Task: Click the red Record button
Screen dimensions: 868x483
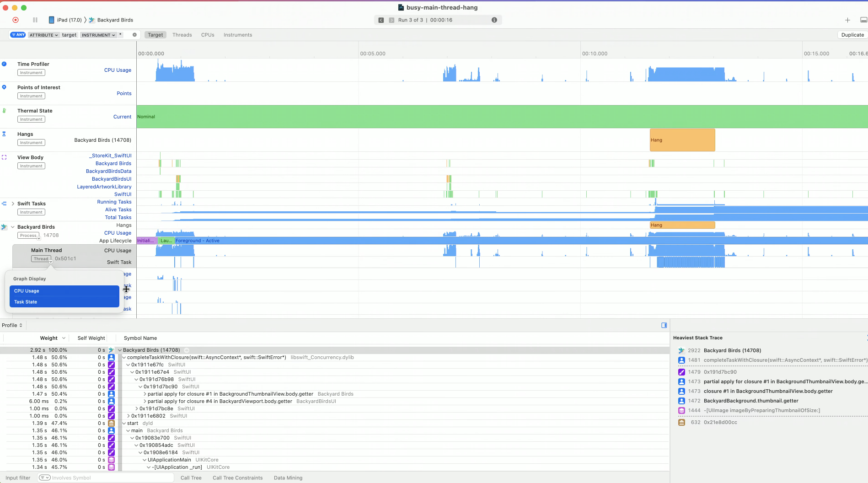Action: pyautogui.click(x=16, y=20)
